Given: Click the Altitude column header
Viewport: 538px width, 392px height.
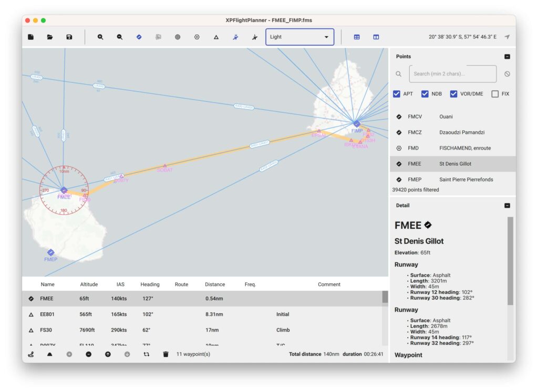Looking at the screenshot, I should point(89,284).
